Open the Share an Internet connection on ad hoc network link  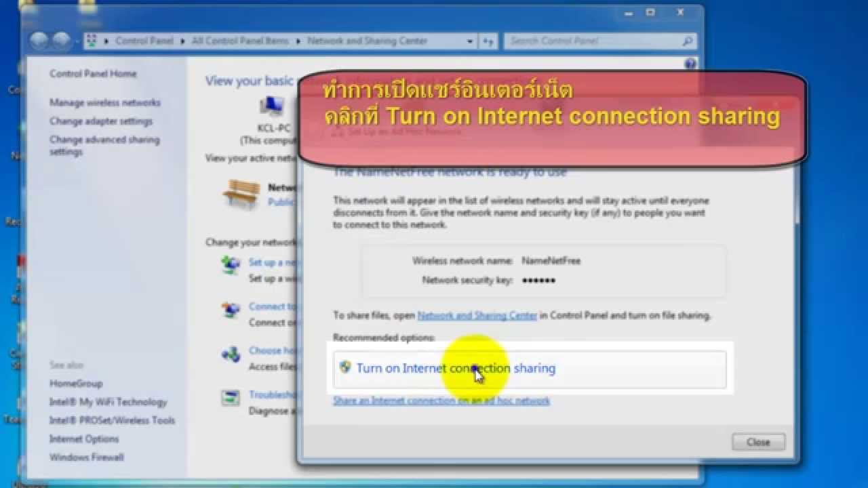tap(441, 401)
